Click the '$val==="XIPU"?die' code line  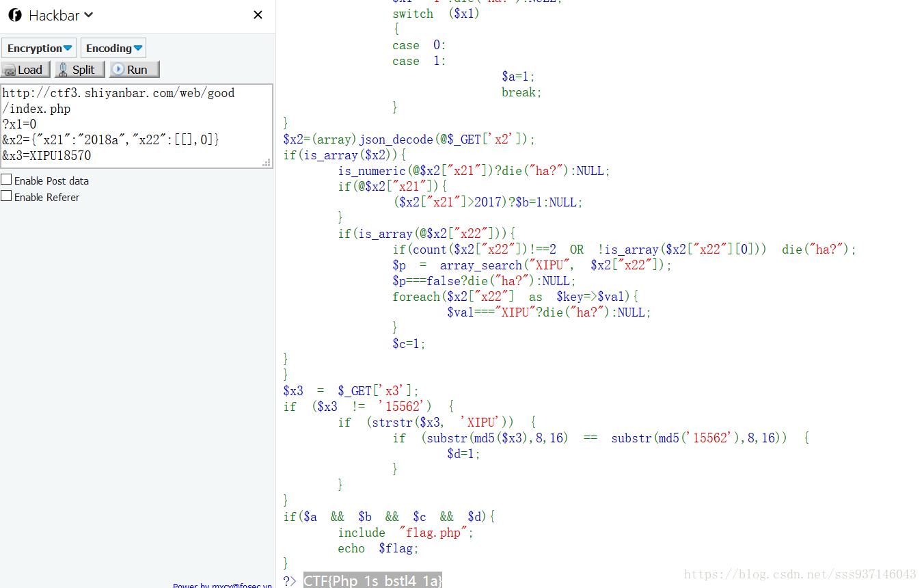click(x=549, y=312)
